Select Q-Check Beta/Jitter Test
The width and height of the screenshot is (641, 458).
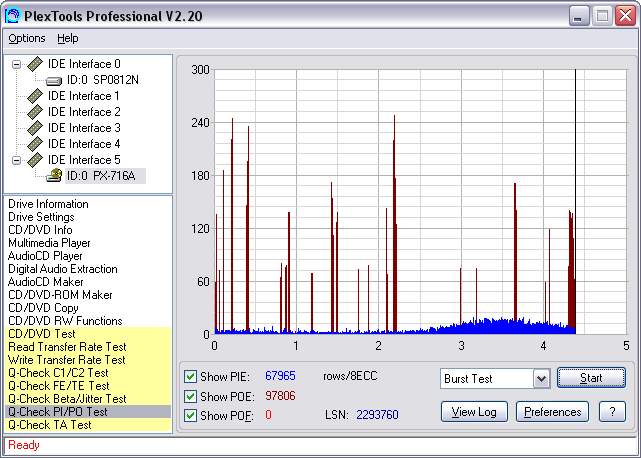88,399
